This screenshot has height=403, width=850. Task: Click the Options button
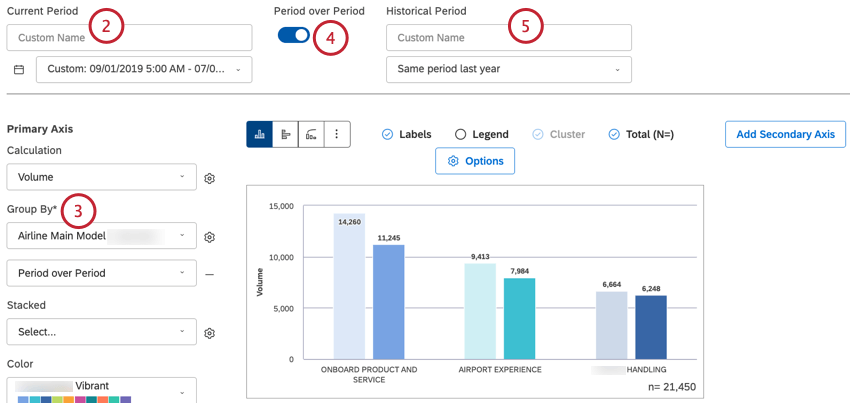click(x=475, y=161)
